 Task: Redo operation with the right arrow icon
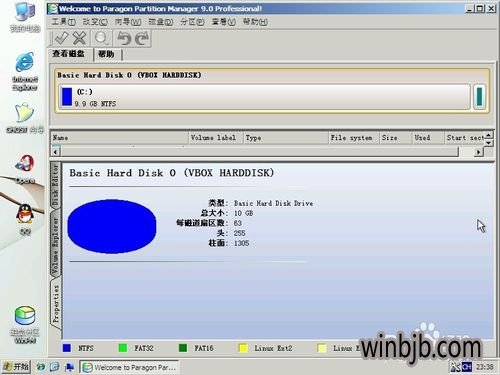coord(142,38)
